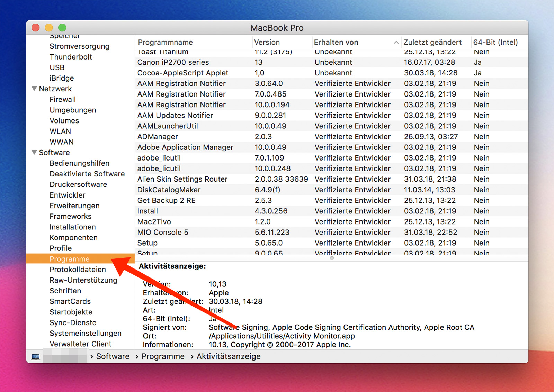The image size is (554, 392).
Task: Show iBridge information
Action: 62,78
